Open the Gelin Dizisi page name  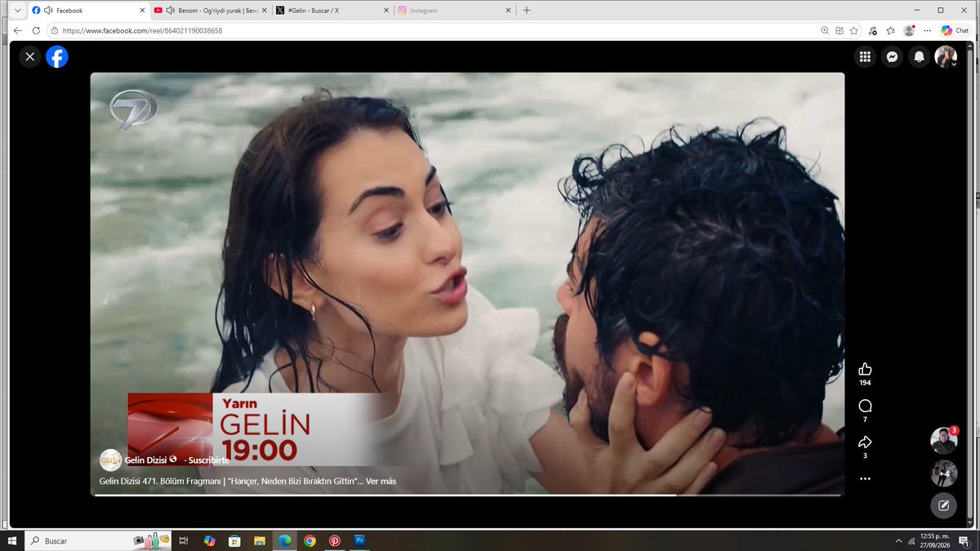pos(146,460)
